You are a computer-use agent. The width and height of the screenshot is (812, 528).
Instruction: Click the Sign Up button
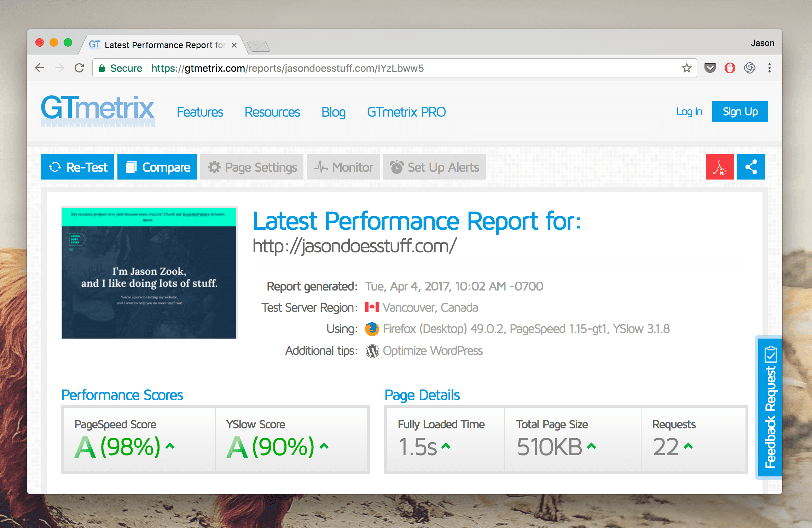(x=740, y=112)
